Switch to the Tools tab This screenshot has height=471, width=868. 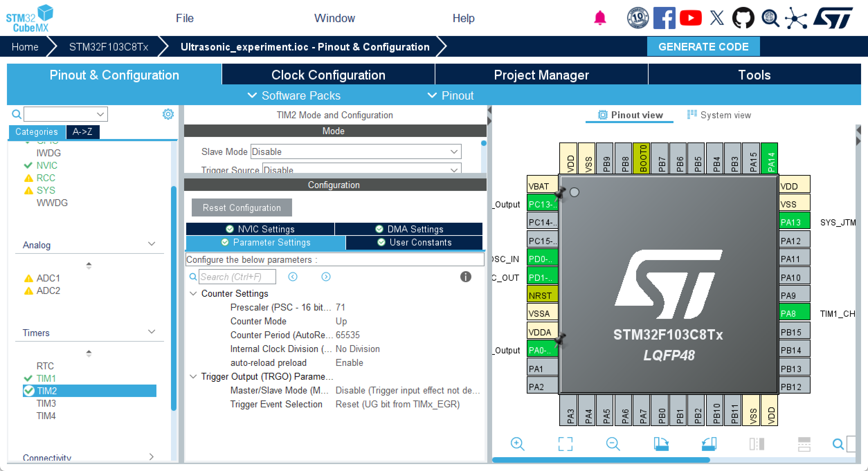tap(754, 74)
